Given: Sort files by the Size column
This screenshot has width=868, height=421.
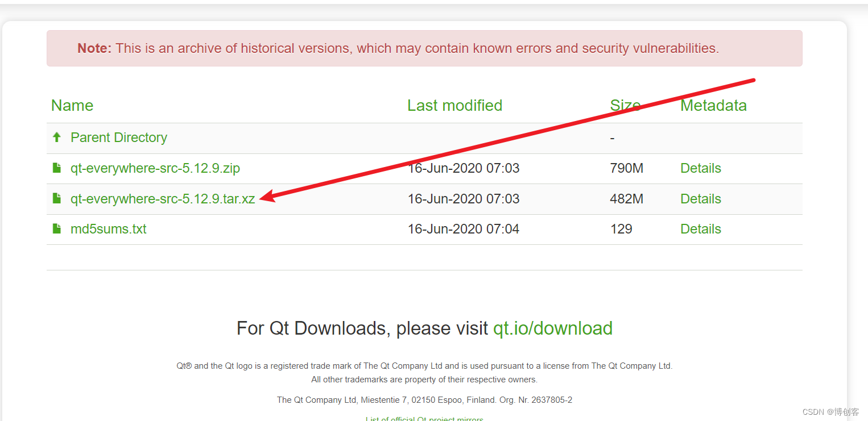Looking at the screenshot, I should [625, 106].
